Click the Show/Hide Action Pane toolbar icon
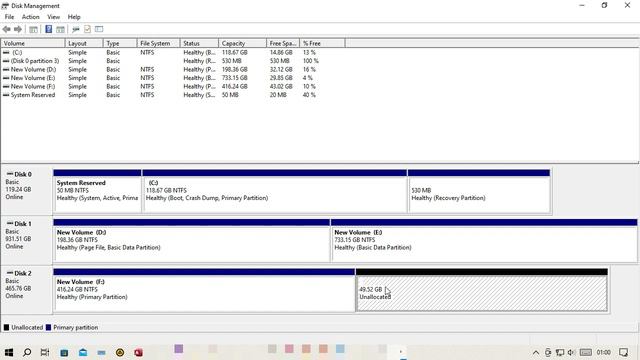 click(60, 29)
